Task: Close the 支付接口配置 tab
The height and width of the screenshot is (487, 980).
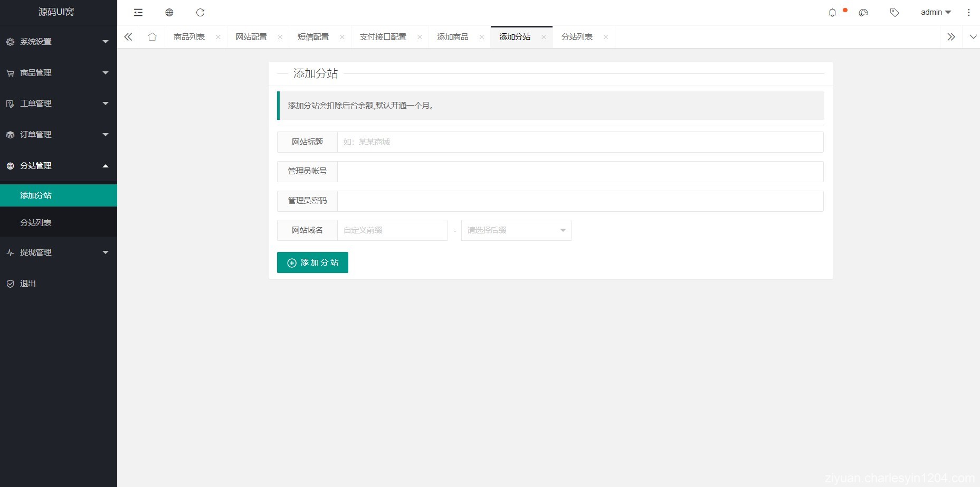Action: (x=420, y=37)
